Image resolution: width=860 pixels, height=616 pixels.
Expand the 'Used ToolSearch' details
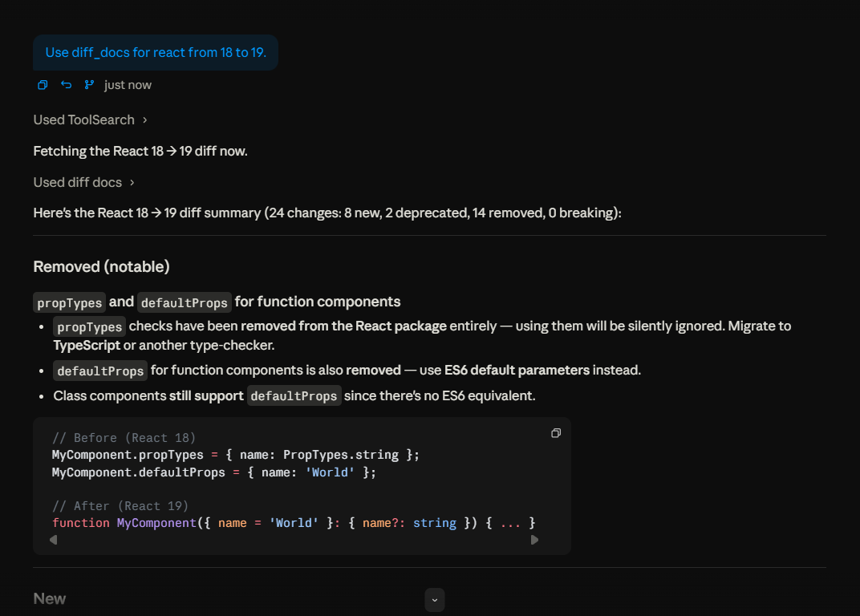coord(90,120)
